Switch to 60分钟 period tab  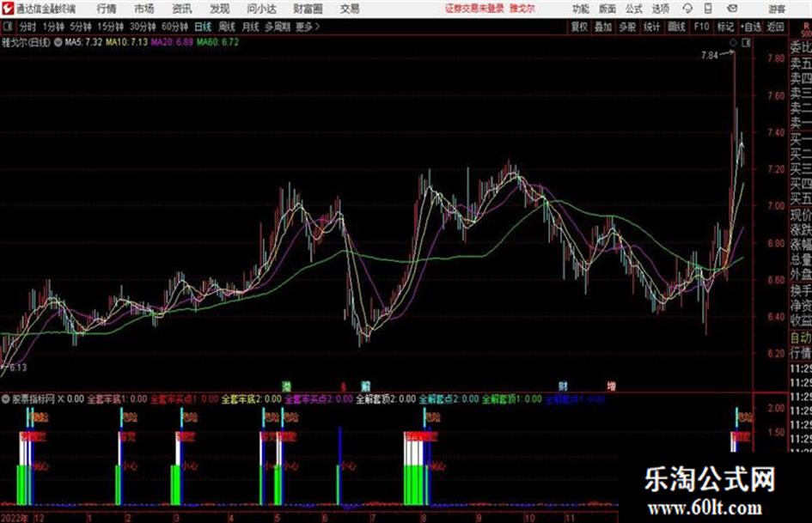tap(174, 27)
